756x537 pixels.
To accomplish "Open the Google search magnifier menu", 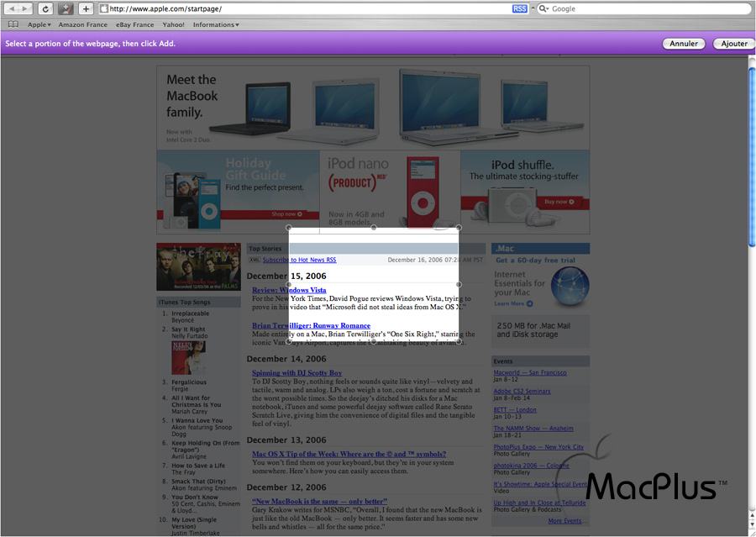I will pyautogui.click(x=543, y=8).
